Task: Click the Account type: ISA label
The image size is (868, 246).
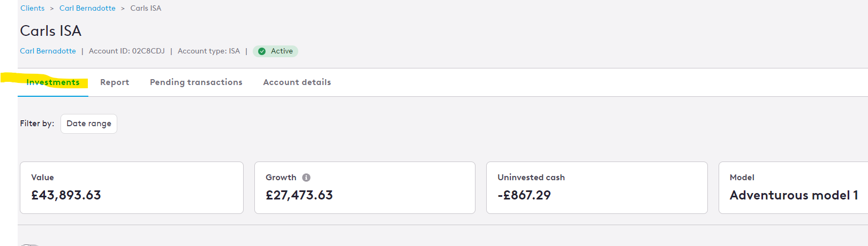Action: click(x=209, y=51)
